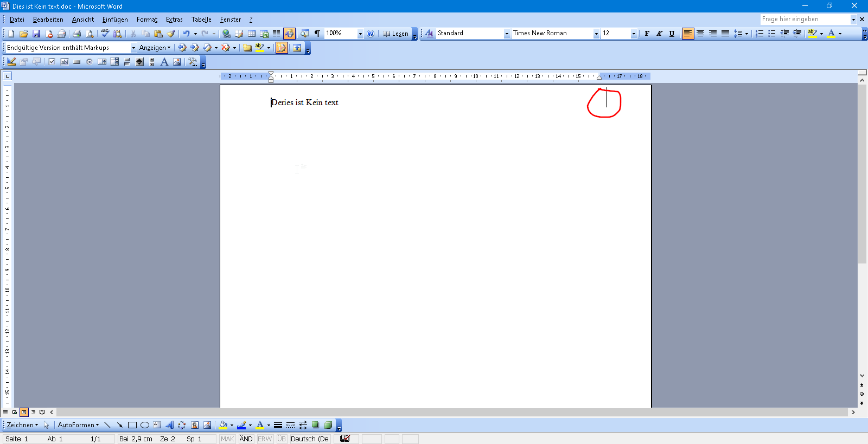
Task: Click the reviewing pane icon
Action: point(297,48)
